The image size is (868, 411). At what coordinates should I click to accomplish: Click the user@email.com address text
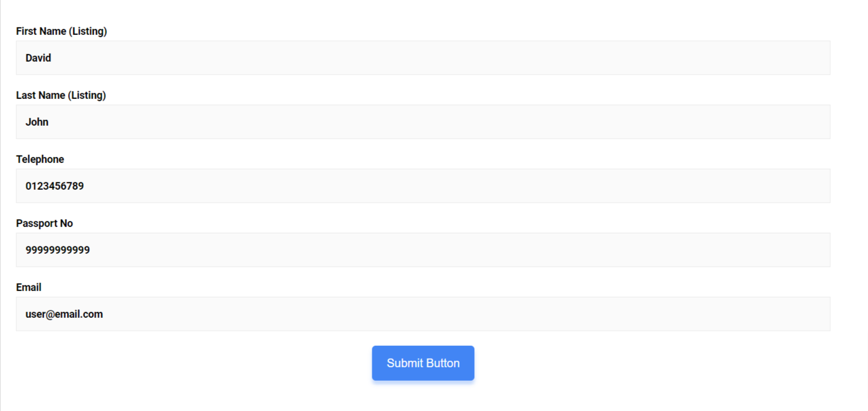pos(64,314)
